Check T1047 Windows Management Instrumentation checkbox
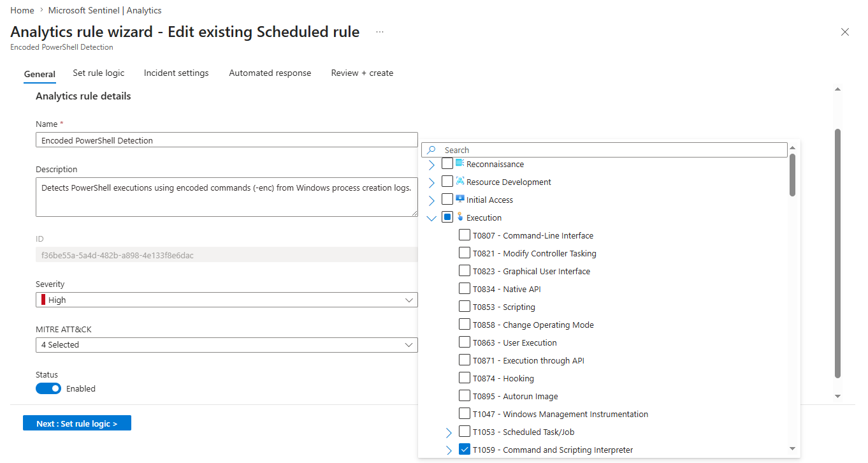 (465, 414)
